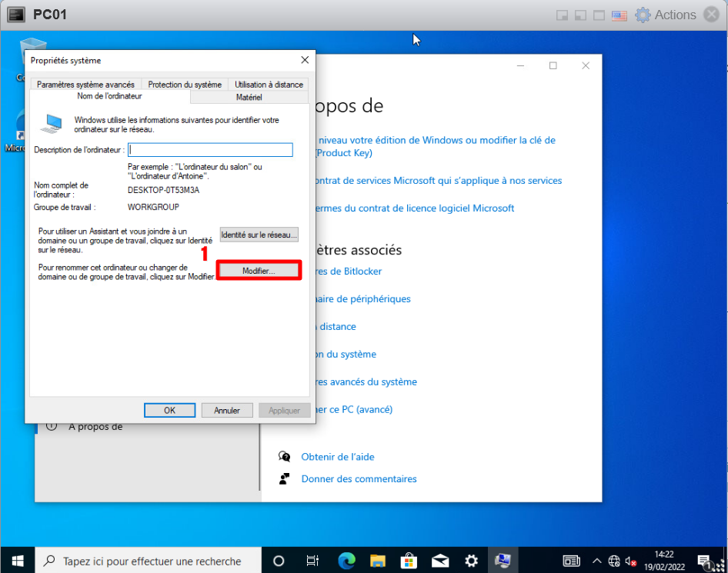The width and height of the screenshot is (728, 573).
Task: Click Annuler to cancel changes
Action: (x=227, y=411)
